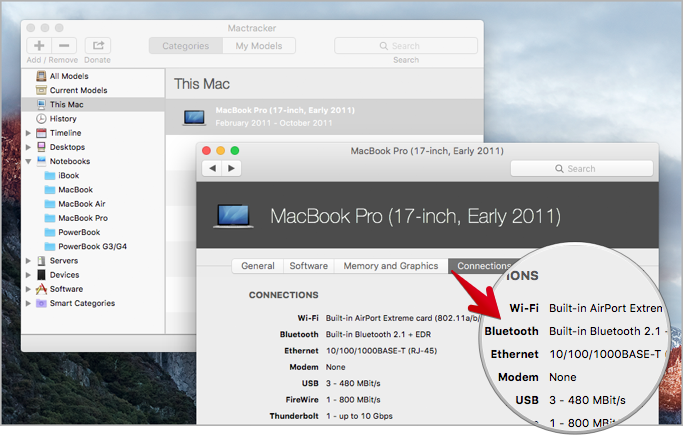Click the Thunderbolt value '1 - up to 10 Gbps'
This screenshot has width=683, height=435.
tap(359, 416)
